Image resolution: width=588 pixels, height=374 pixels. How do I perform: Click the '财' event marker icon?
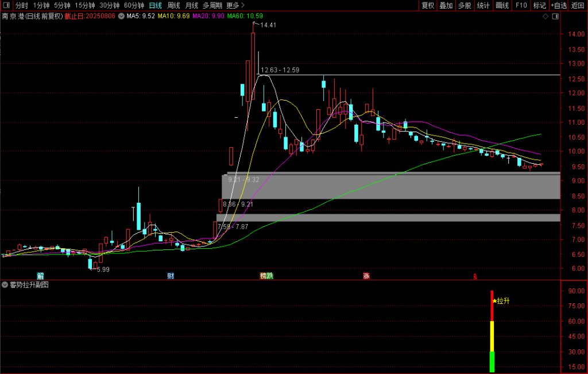171,276
